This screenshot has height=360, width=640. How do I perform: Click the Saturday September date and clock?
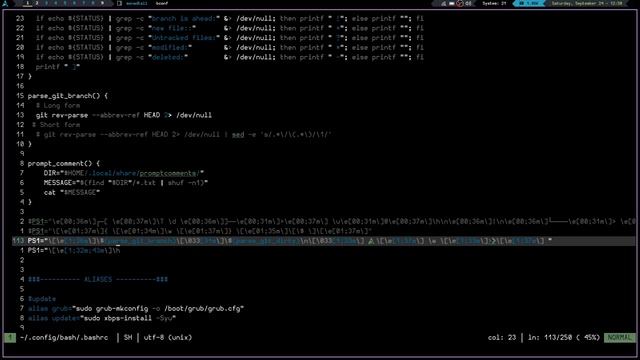[587, 3]
